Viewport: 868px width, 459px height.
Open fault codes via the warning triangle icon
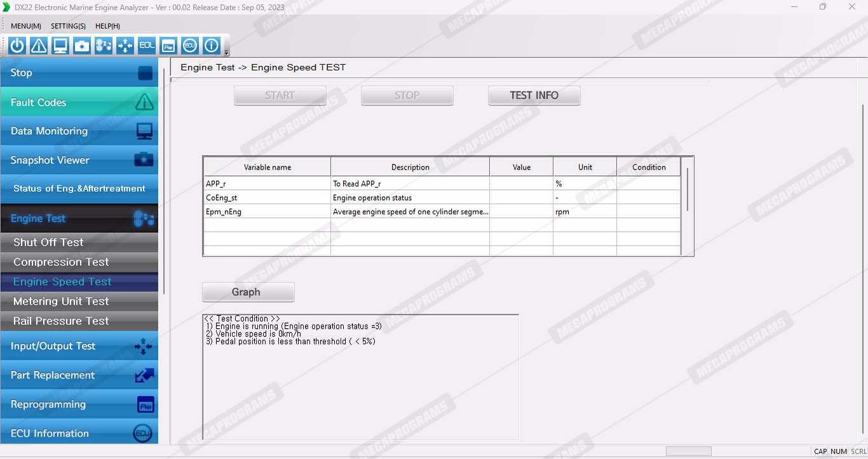pos(39,46)
